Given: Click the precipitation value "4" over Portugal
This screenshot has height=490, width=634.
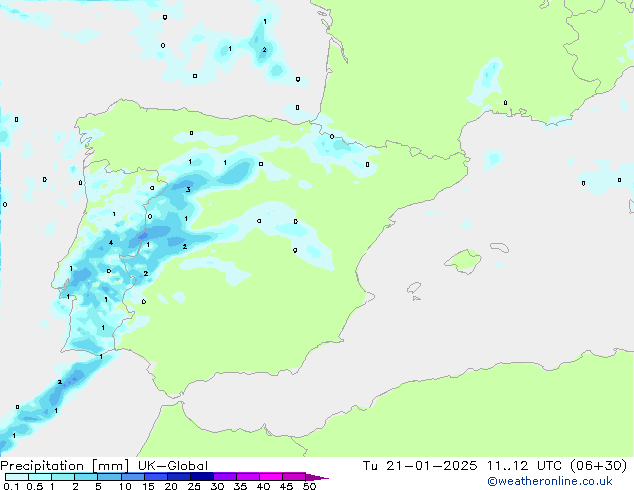Looking at the screenshot, I should (x=111, y=243).
